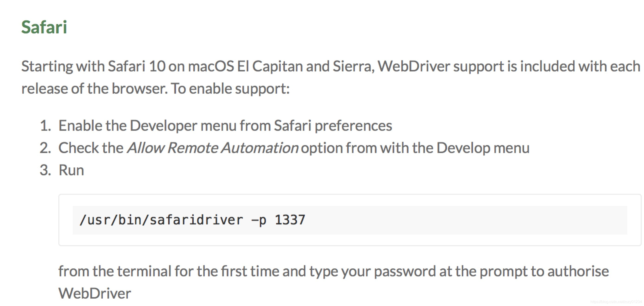Click the word WebDriver at bottom
This screenshot has width=644, height=306.
click(x=95, y=293)
